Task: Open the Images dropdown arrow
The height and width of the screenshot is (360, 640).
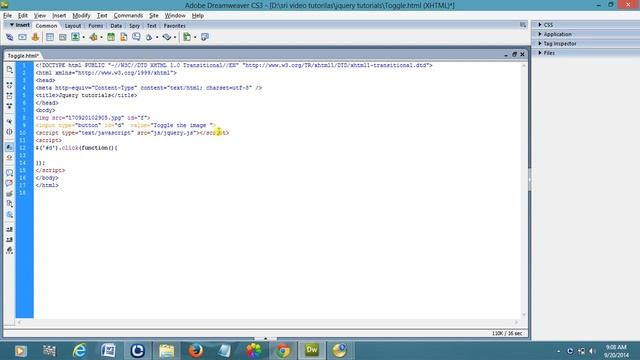Action: click(x=83, y=37)
